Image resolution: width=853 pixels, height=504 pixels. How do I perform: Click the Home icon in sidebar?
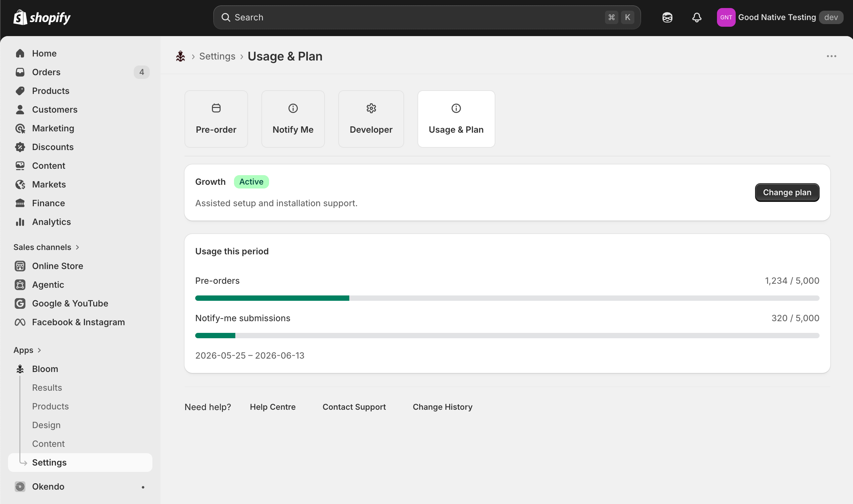click(x=20, y=53)
